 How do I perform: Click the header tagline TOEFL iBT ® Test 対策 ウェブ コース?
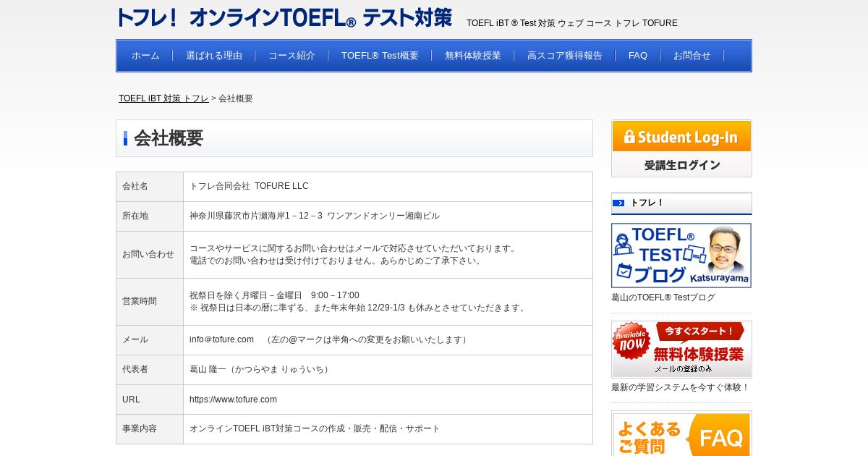click(572, 23)
